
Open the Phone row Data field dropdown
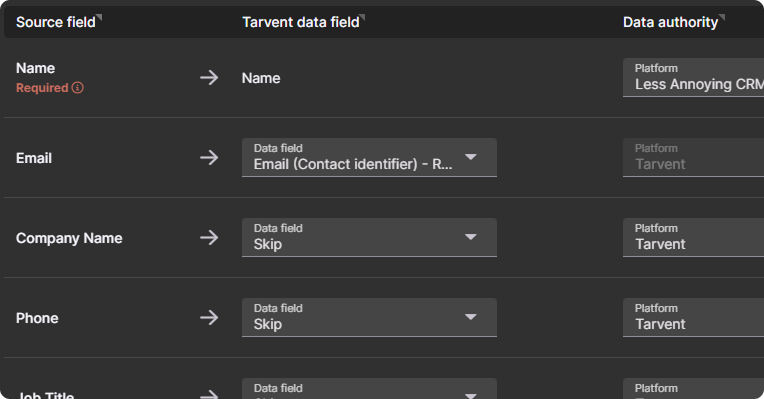pyautogui.click(x=369, y=318)
